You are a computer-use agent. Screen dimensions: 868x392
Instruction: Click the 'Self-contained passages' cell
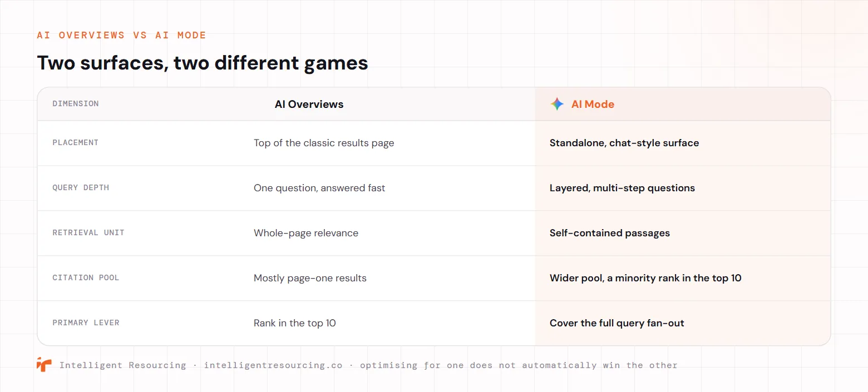click(x=610, y=233)
